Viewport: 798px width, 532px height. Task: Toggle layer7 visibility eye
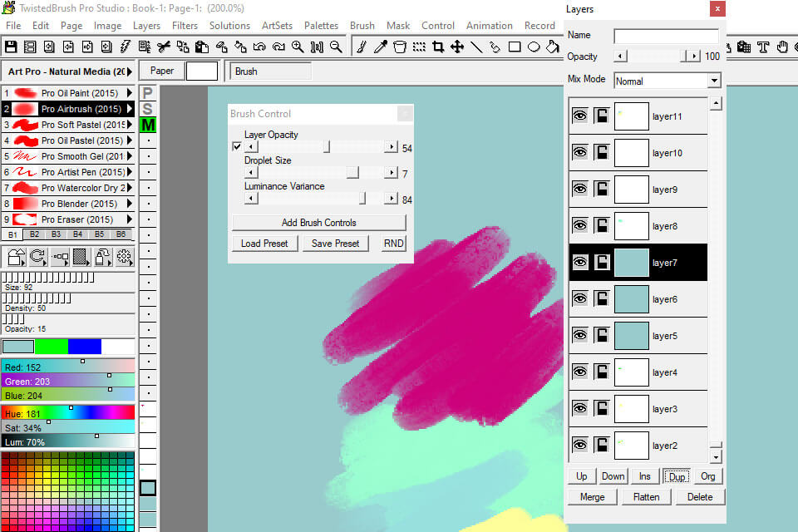pos(579,262)
